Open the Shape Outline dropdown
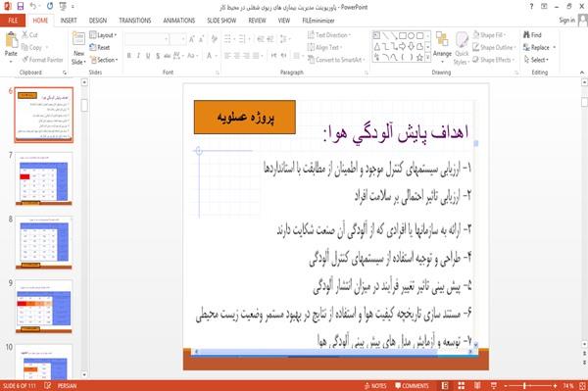The image size is (588, 391). [494, 48]
